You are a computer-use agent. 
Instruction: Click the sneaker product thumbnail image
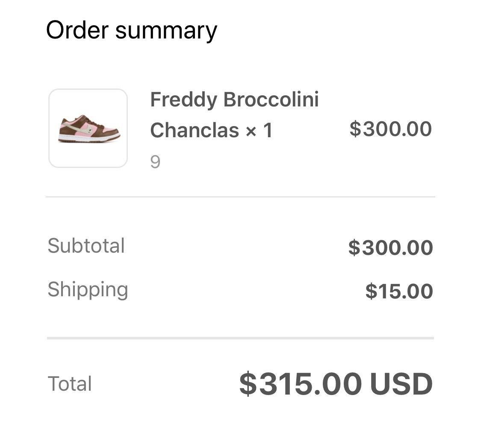[x=88, y=128]
